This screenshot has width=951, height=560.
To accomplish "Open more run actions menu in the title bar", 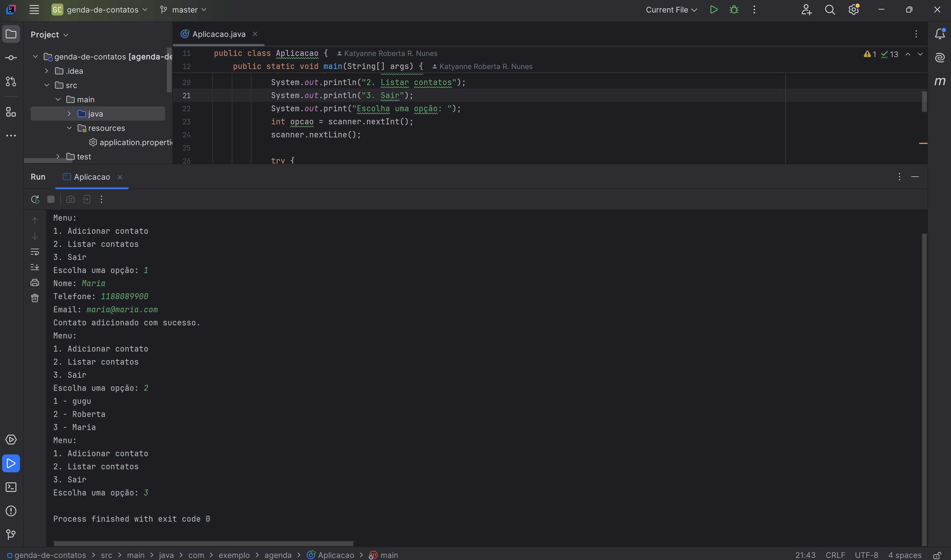I will coord(754,10).
